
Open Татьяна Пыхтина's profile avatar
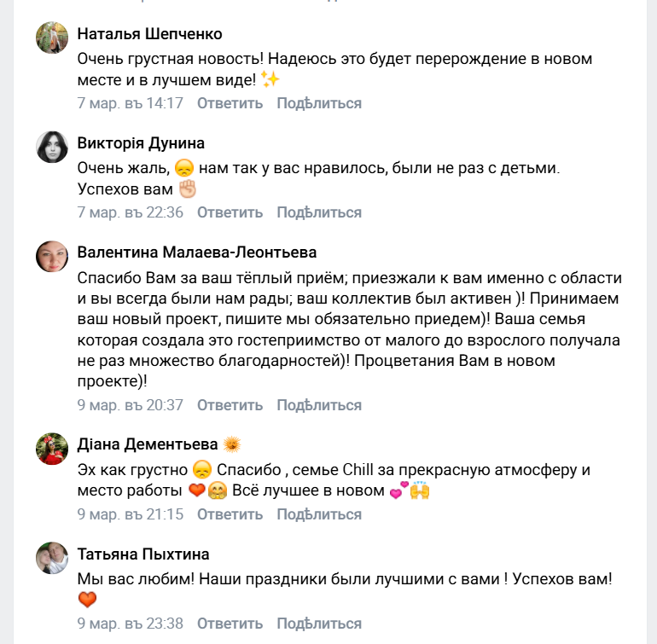[52, 558]
